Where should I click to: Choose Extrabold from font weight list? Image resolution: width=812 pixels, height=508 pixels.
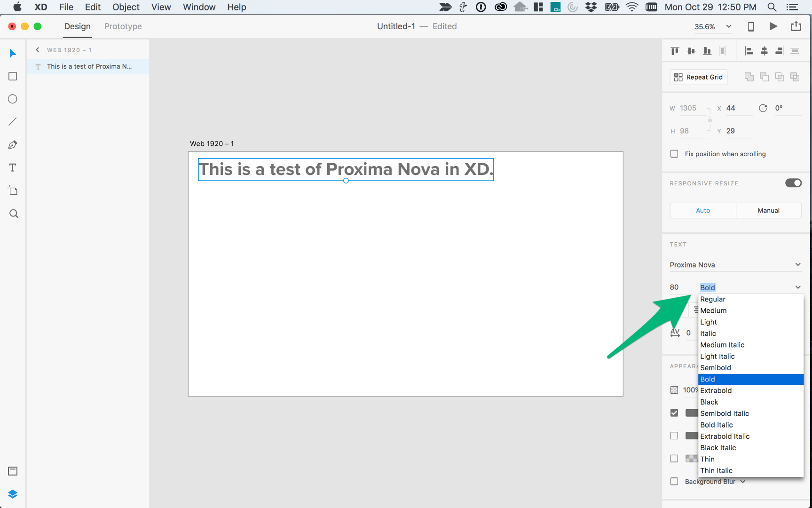[751, 390]
